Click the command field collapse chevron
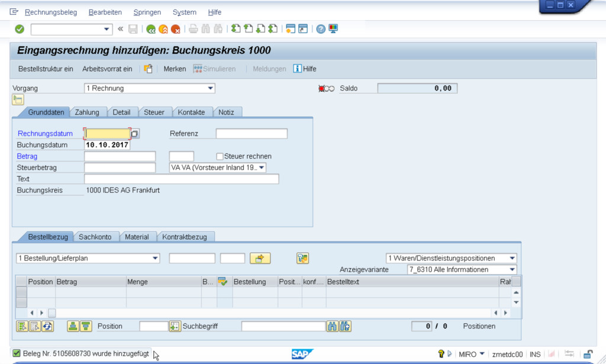This screenshot has height=364, width=606. 120,29
